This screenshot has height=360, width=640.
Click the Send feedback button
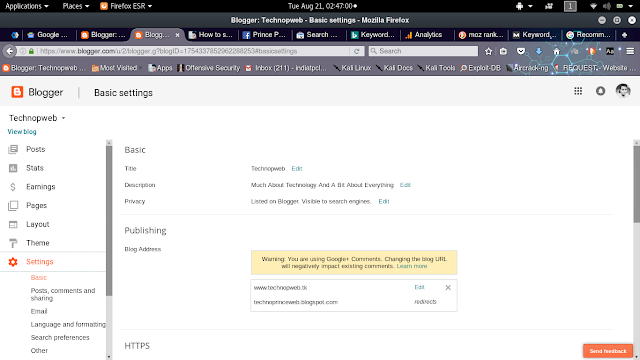[608, 351]
